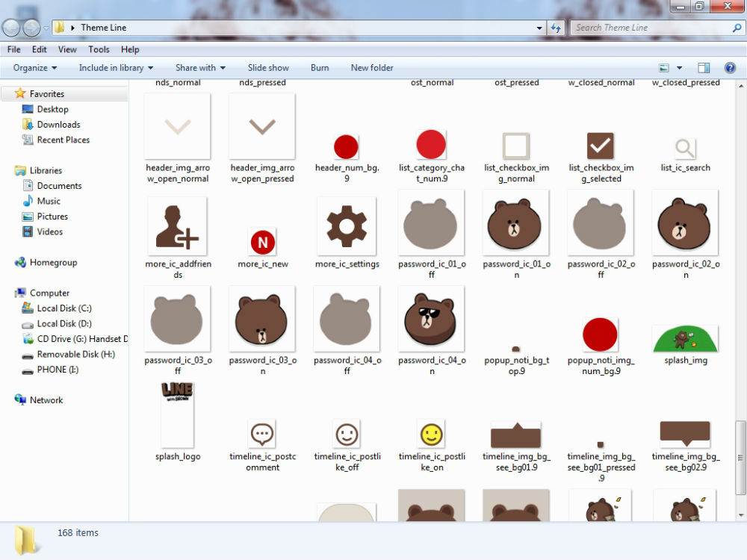Click the Burn button
Screen dimensions: 747x560
click(x=320, y=68)
